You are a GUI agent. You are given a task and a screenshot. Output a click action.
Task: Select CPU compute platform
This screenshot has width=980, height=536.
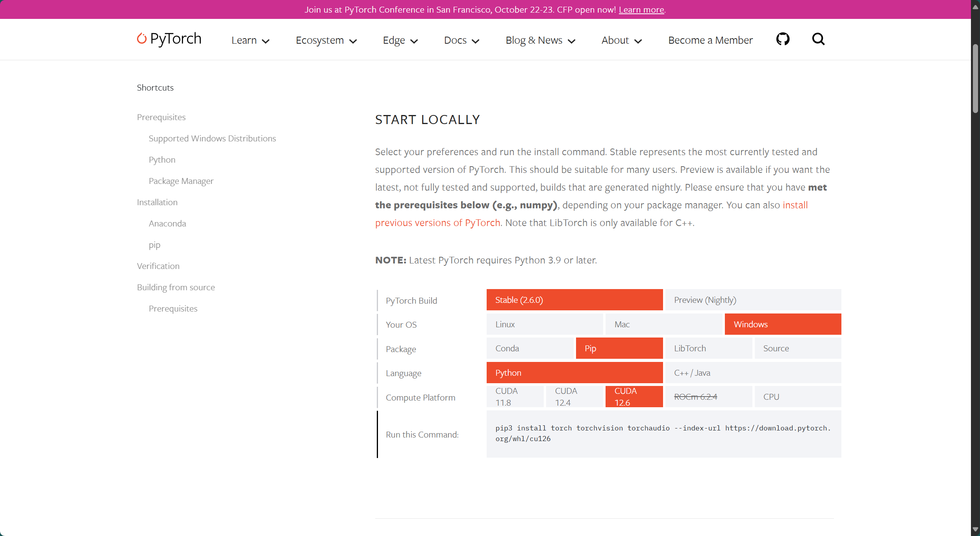tap(797, 397)
